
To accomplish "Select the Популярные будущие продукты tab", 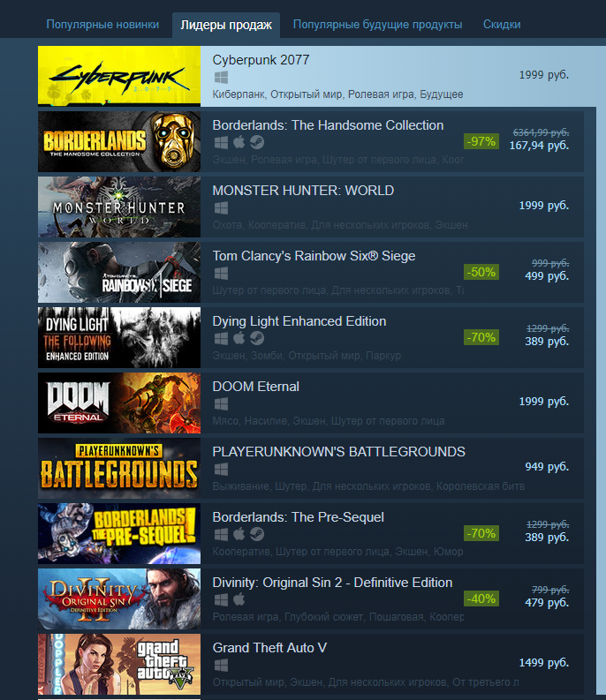I will [x=377, y=25].
